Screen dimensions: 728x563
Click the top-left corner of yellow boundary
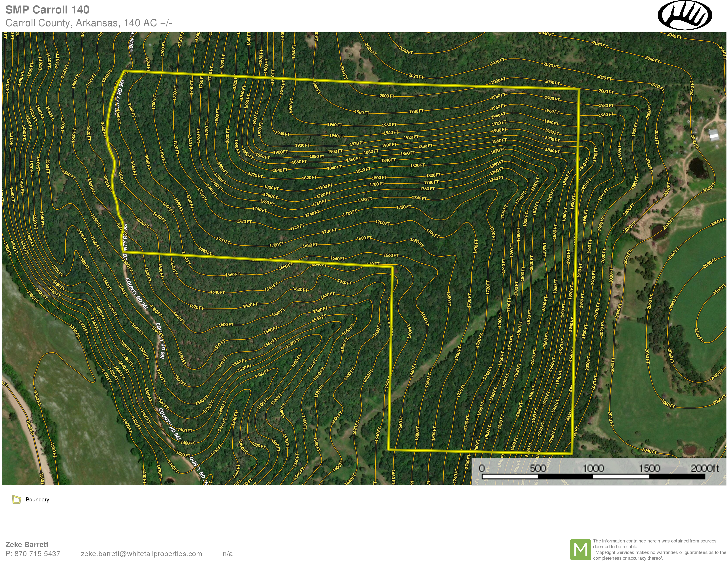[124, 71]
